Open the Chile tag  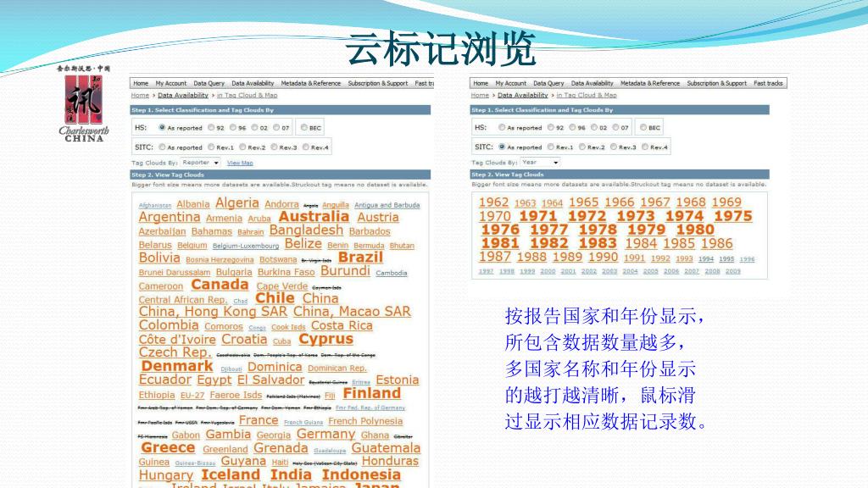275,297
